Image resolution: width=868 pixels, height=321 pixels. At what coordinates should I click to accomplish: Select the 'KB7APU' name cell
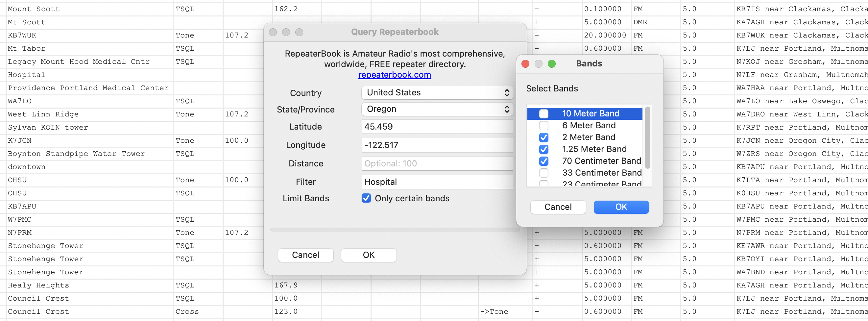[x=90, y=206]
